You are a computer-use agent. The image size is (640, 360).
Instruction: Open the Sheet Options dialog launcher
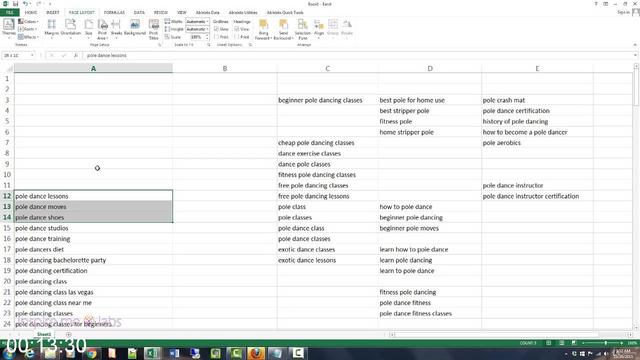point(250,45)
